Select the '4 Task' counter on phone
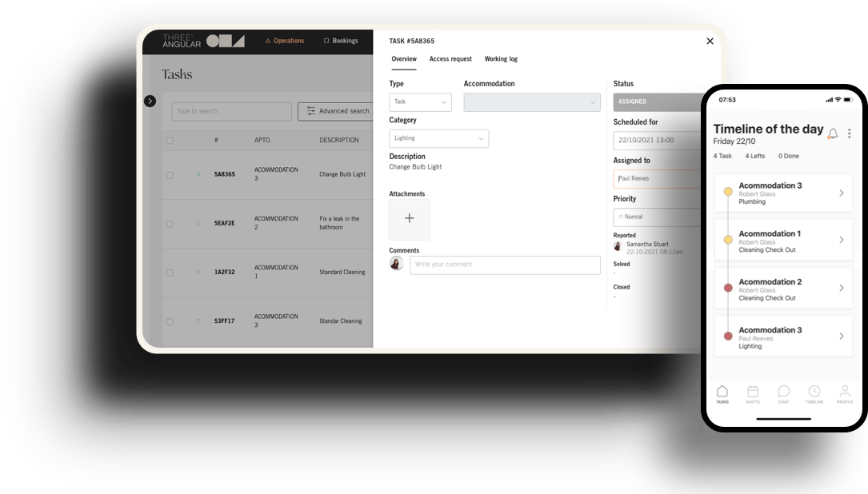Screen dimensions: 868x494 pyautogui.click(x=722, y=156)
